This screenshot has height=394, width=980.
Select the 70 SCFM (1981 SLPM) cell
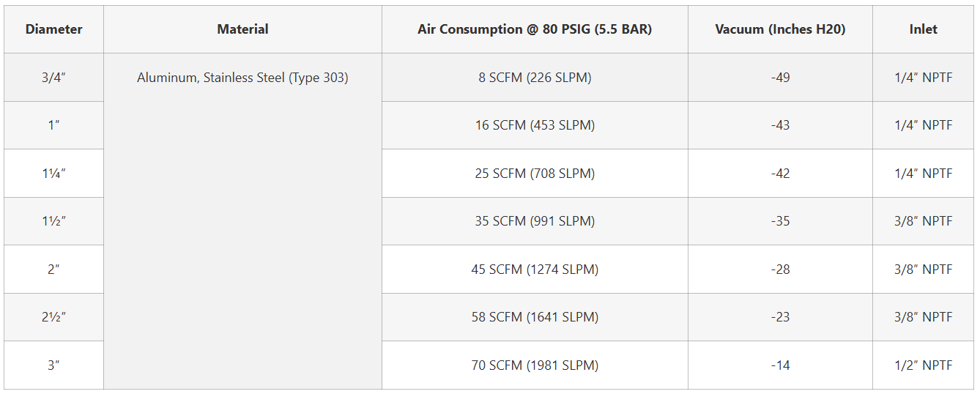(535, 365)
